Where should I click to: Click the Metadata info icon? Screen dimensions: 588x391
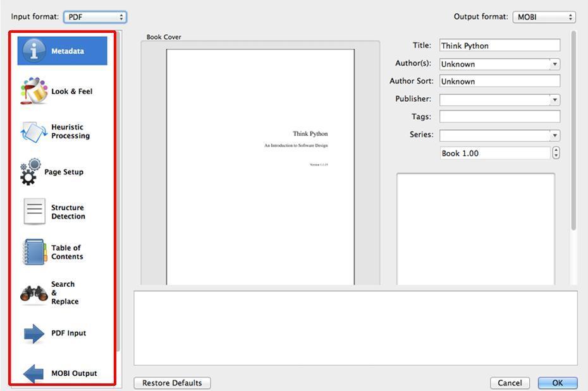click(x=34, y=51)
